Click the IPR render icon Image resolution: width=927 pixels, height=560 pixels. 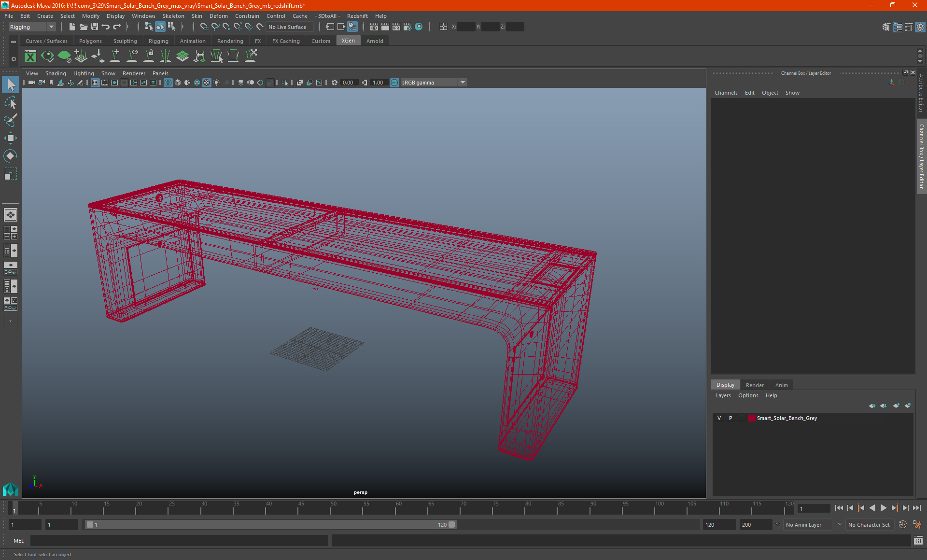click(396, 27)
